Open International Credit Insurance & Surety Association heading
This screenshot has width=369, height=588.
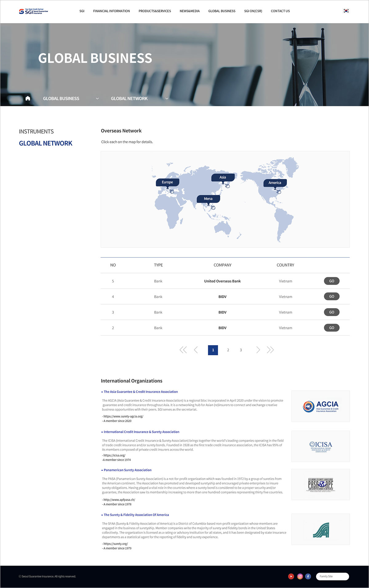point(141,432)
